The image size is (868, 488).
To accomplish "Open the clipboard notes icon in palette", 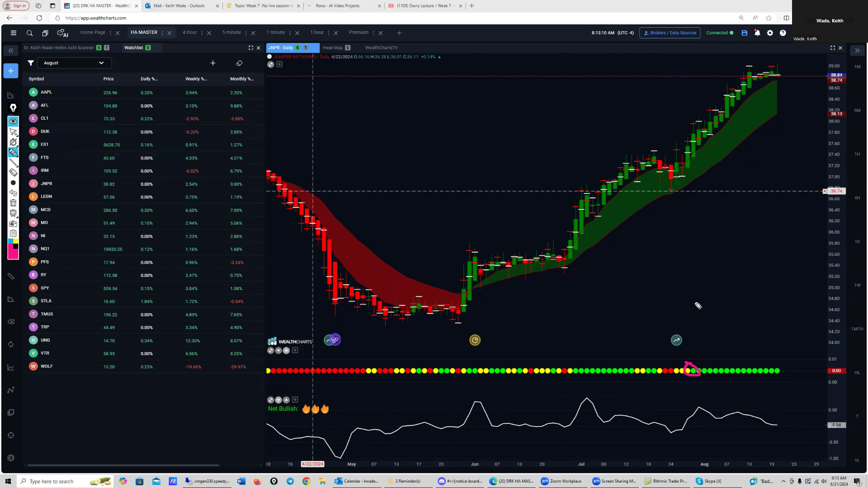I will point(13,234).
